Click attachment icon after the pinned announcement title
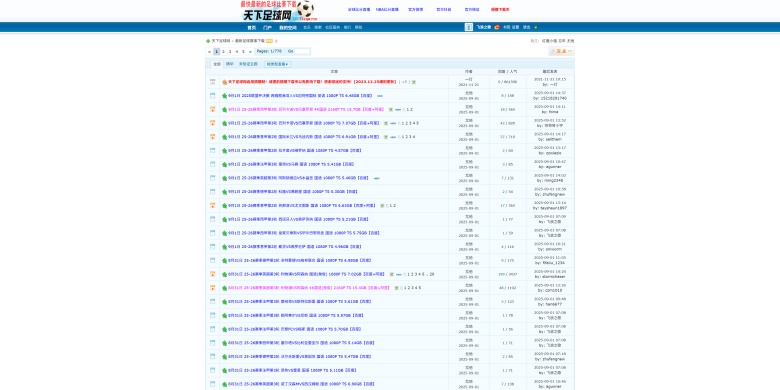The width and height of the screenshot is (780, 390). tap(414, 82)
